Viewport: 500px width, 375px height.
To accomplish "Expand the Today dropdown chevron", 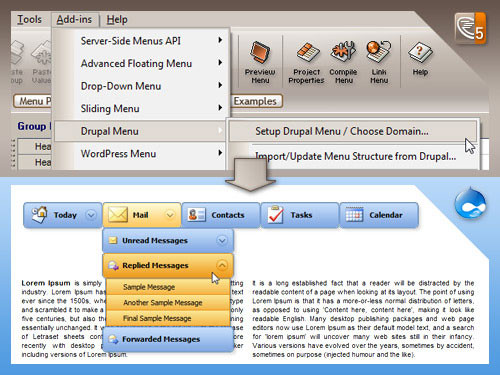I will pos(91,215).
